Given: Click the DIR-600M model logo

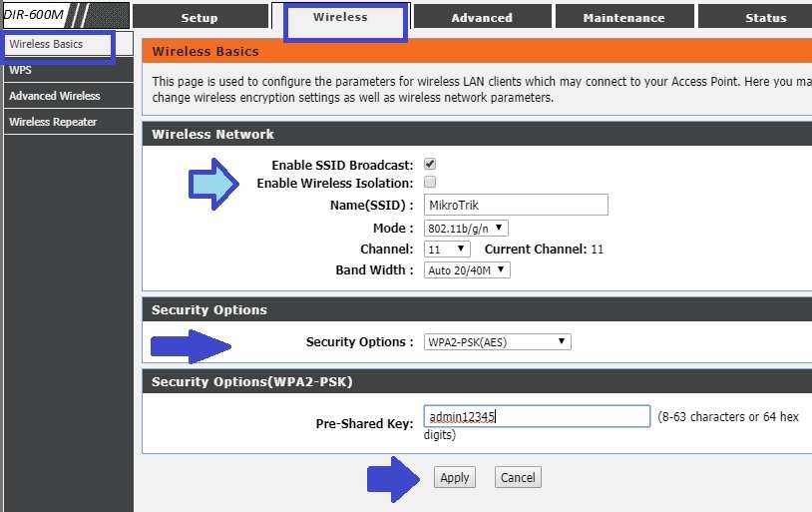Looking at the screenshot, I should tap(35, 15).
